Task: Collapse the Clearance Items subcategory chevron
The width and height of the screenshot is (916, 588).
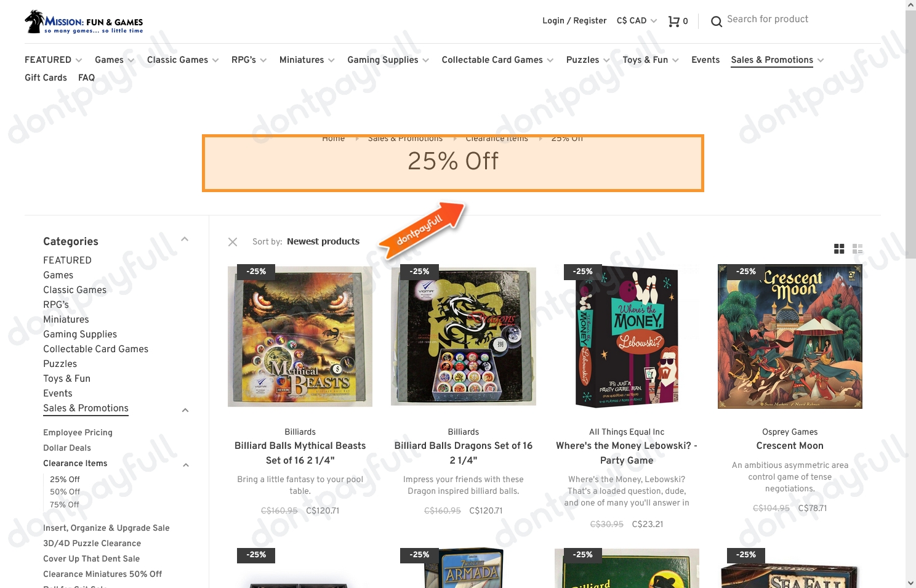Action: coord(186,465)
